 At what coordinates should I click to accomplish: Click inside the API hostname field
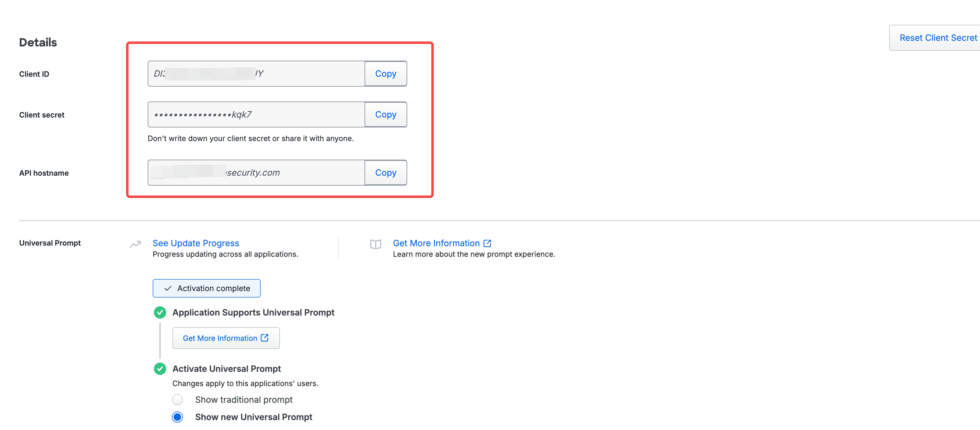(256, 173)
